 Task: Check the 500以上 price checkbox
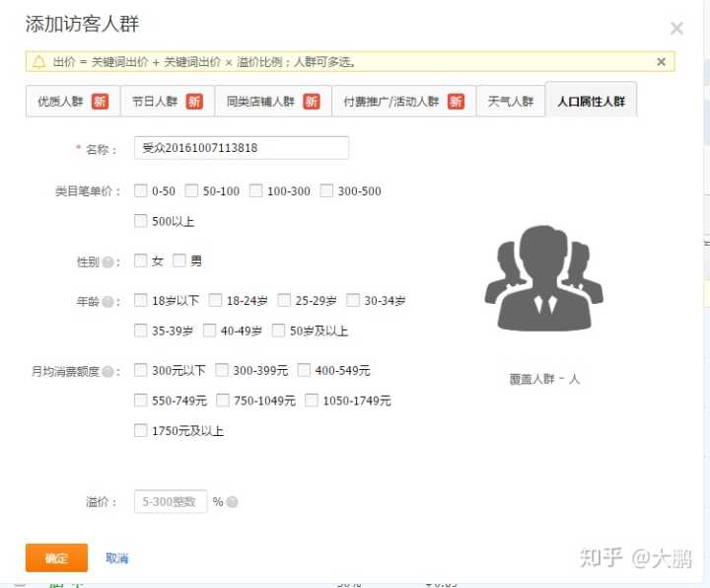click(141, 221)
